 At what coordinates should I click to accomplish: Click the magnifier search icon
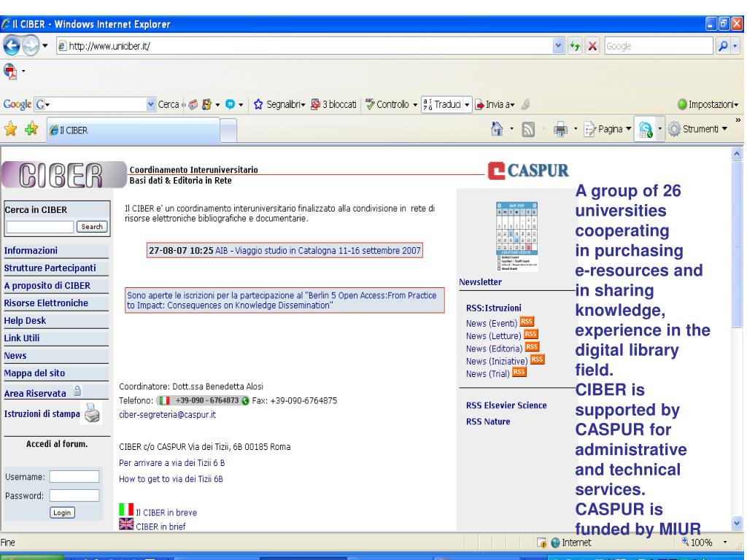[x=723, y=46]
